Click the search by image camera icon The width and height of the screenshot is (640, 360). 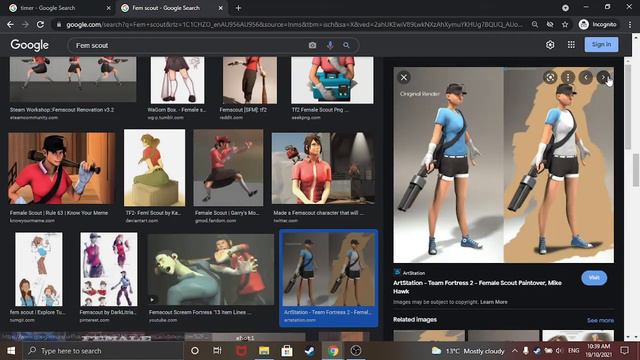point(312,45)
